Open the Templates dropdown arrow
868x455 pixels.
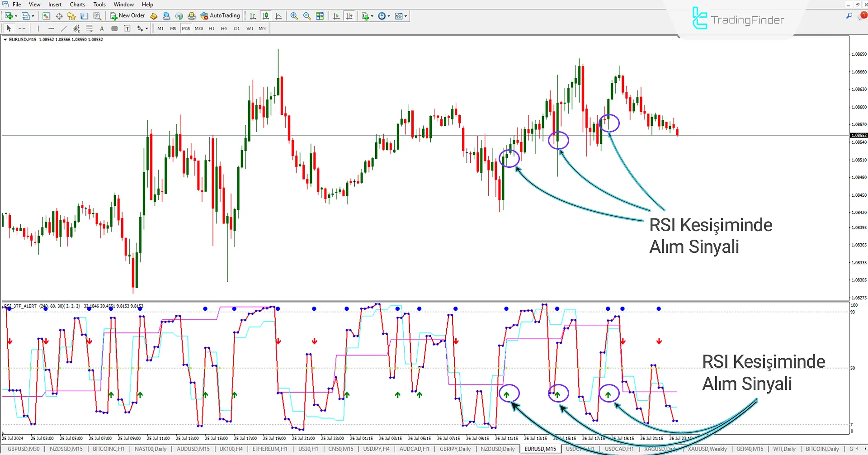coord(406,16)
